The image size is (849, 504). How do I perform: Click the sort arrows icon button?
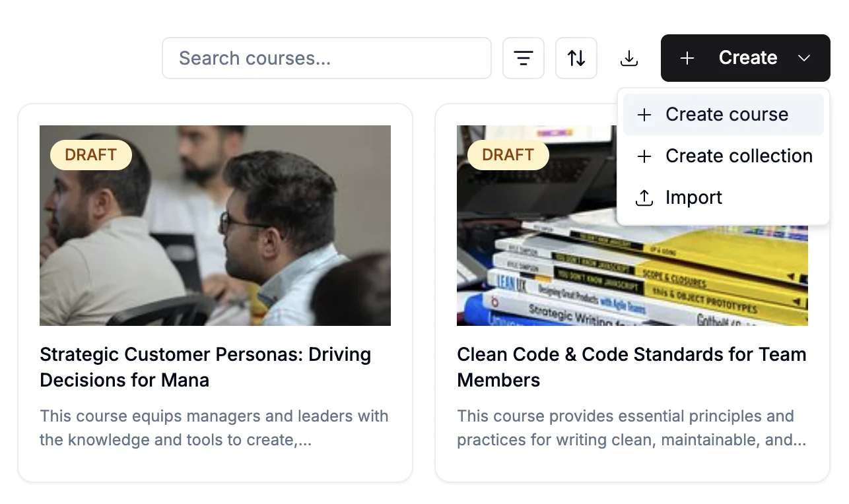576,58
